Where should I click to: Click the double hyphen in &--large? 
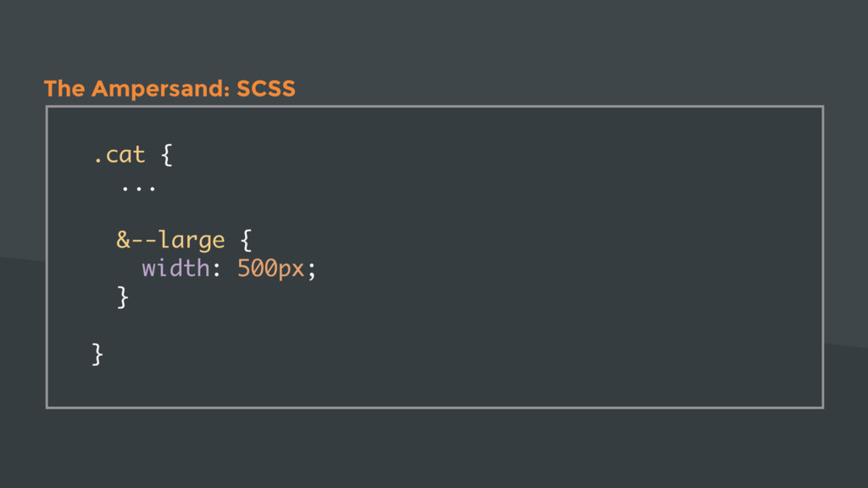(144, 241)
